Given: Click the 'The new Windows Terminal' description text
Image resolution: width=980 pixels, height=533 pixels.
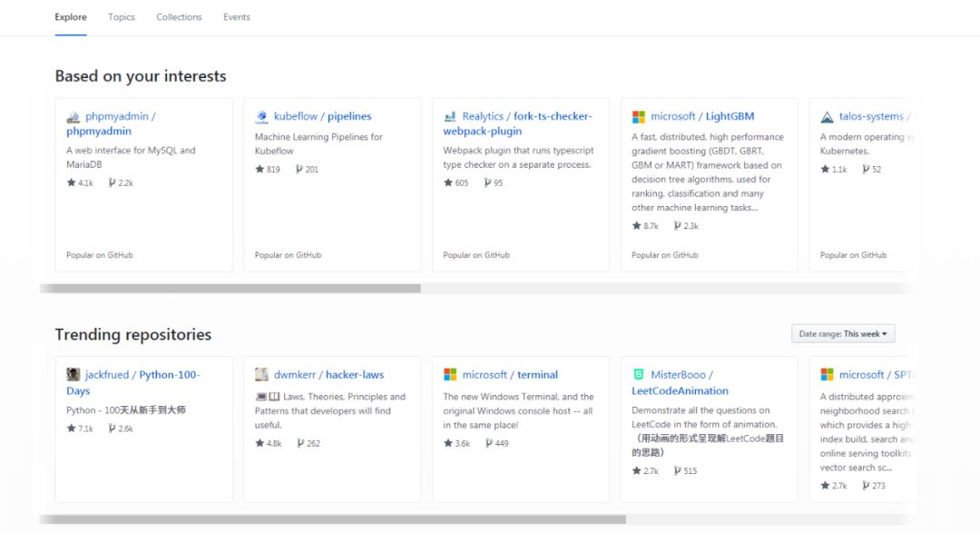Looking at the screenshot, I should (518, 411).
